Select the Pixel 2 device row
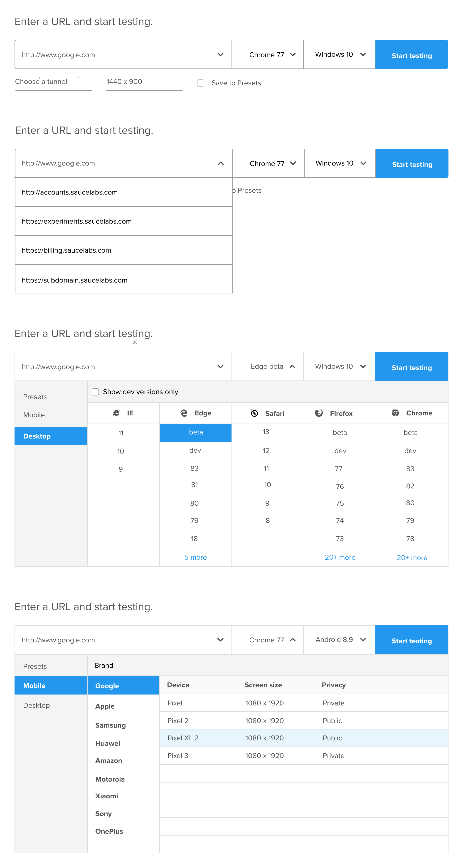The height and width of the screenshot is (868, 463). coord(304,720)
